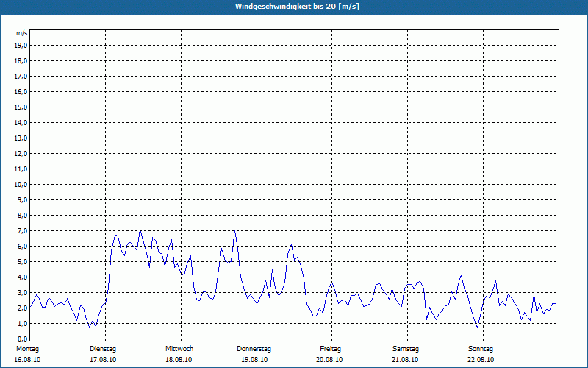Viewport: 588px width, 368px height.
Task: Select the 9,0 axis value
Action: point(23,199)
